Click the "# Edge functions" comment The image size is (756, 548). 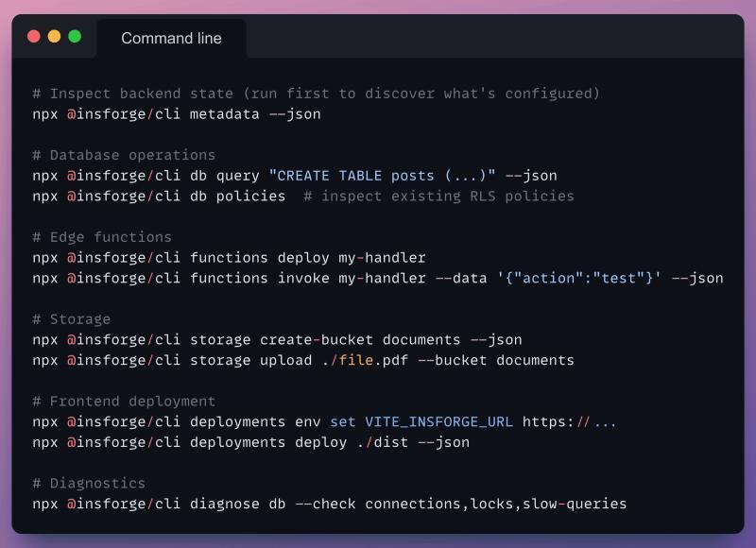point(102,237)
